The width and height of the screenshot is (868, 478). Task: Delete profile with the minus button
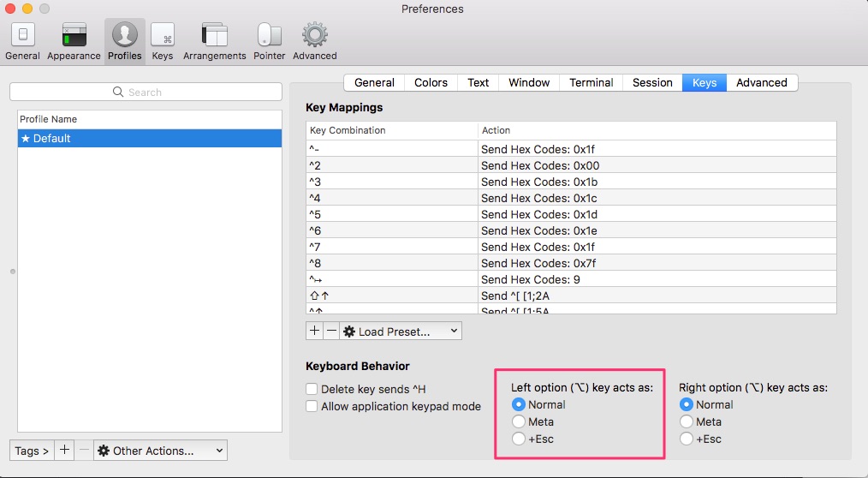coord(84,451)
